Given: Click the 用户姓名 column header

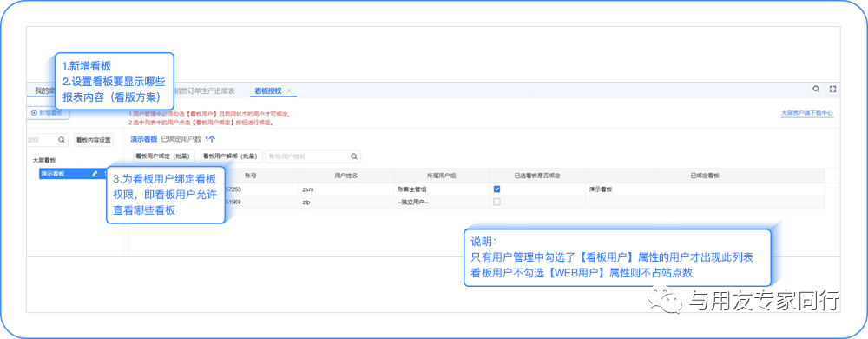Looking at the screenshot, I should coord(346,176).
